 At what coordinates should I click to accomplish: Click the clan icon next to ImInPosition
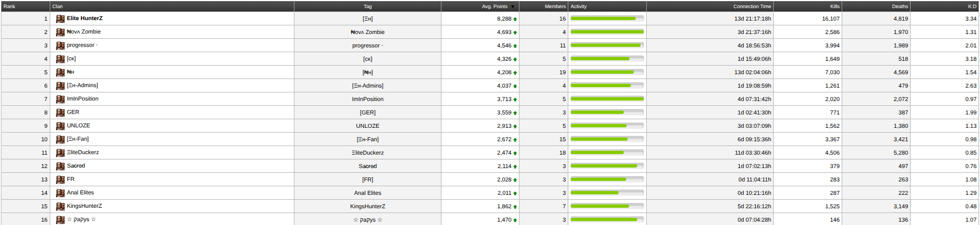point(60,99)
